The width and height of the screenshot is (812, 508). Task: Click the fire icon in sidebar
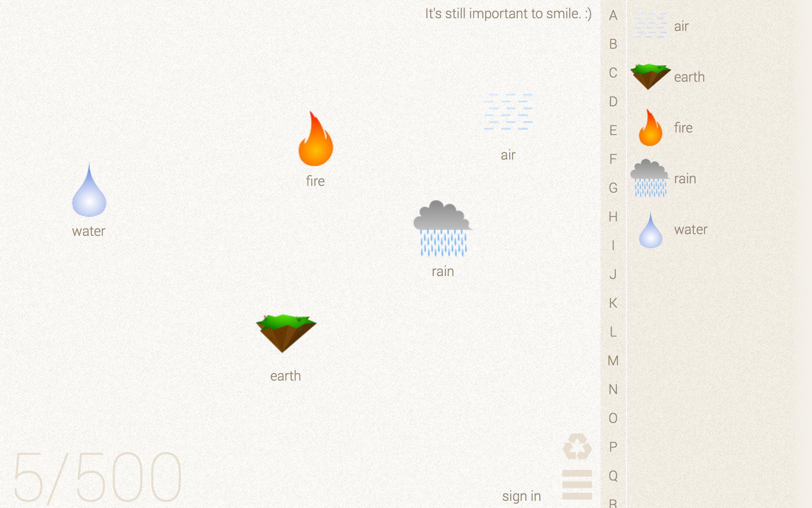pyautogui.click(x=650, y=127)
